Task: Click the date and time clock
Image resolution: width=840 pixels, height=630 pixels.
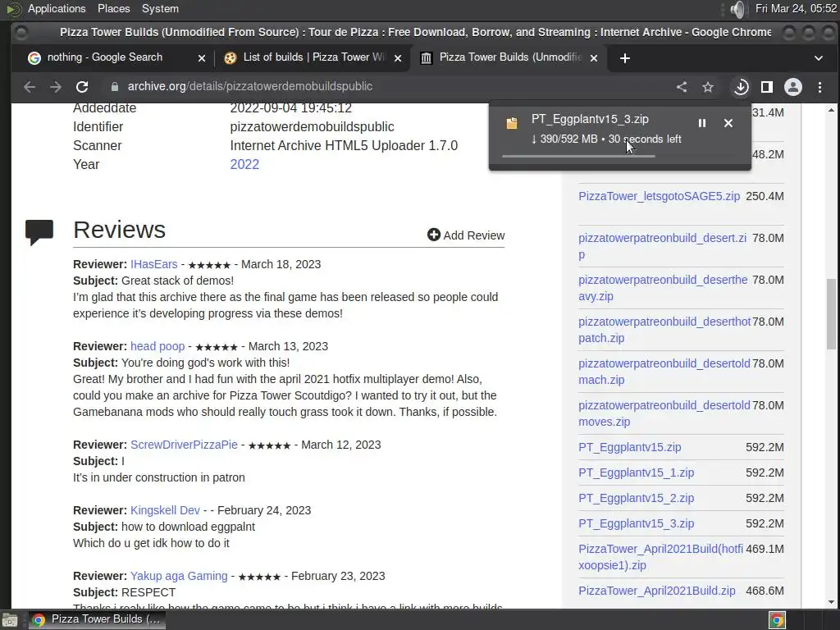Action: pyautogui.click(x=796, y=8)
